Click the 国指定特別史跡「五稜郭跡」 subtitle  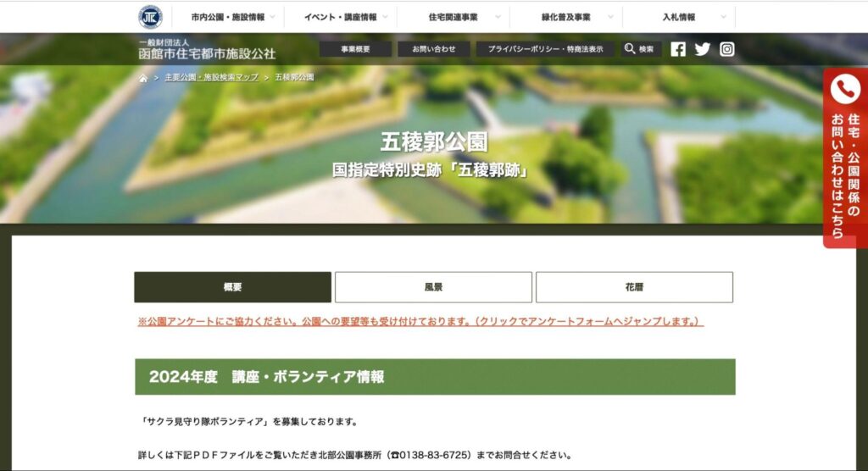point(431,170)
